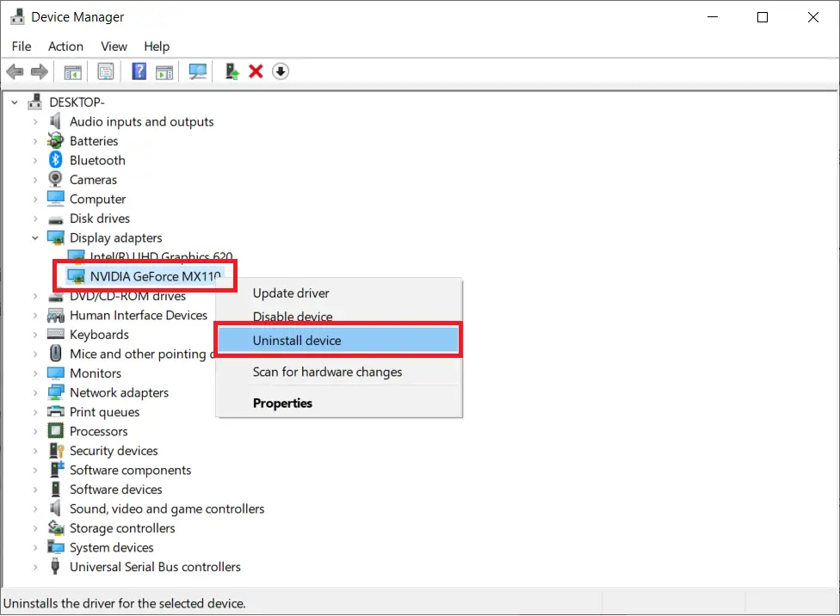Image resolution: width=840 pixels, height=616 pixels.
Task: Expand the Keyboards category chevron
Action: [35, 335]
